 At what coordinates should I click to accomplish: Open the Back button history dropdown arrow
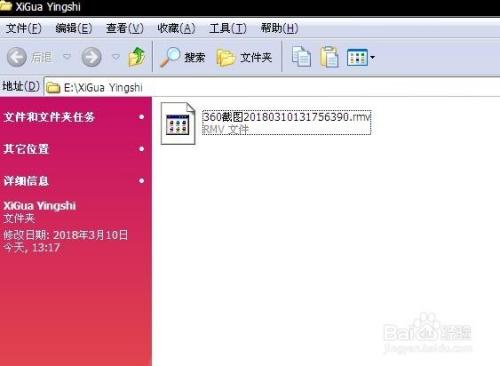(x=67, y=57)
